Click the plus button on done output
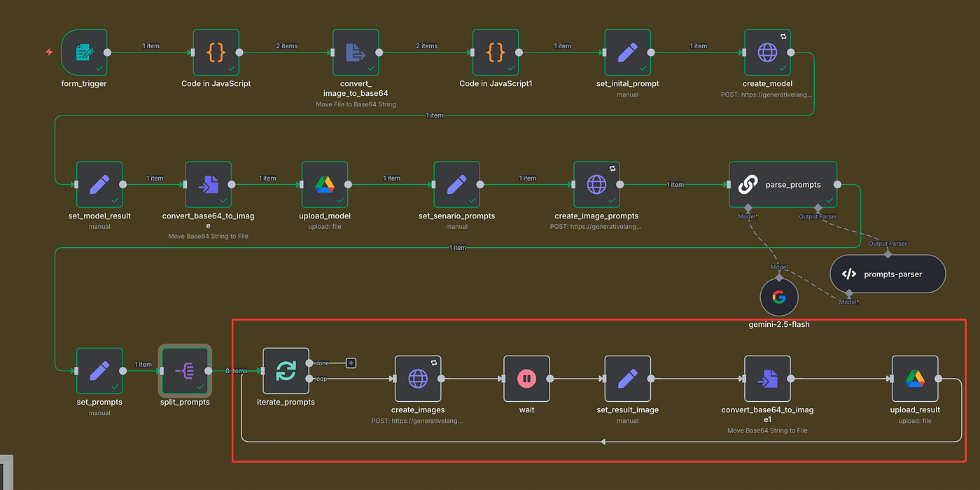Screen dimensions: 980x490 [x=351, y=363]
